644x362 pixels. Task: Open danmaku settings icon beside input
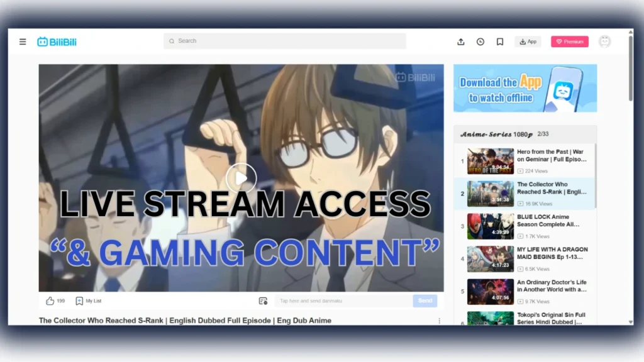(263, 301)
